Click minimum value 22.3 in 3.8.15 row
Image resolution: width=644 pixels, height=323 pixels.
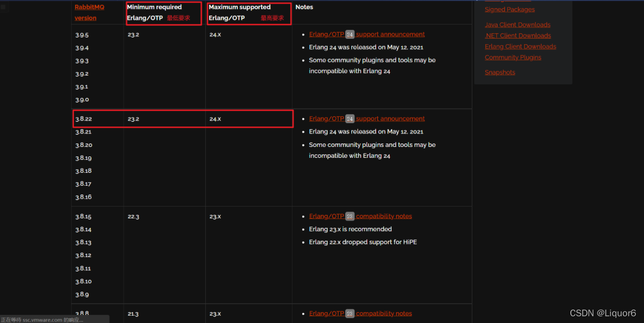133,217
